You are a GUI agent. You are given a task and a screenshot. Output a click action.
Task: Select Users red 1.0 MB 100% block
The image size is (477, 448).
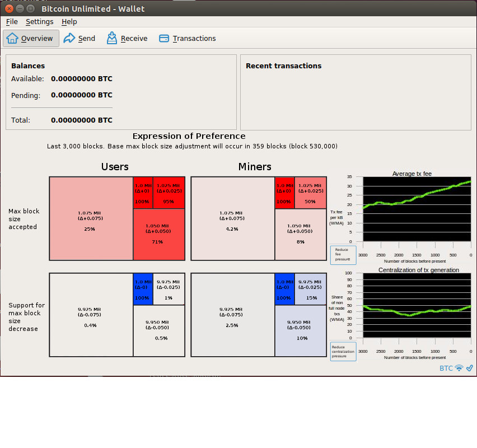143,193
